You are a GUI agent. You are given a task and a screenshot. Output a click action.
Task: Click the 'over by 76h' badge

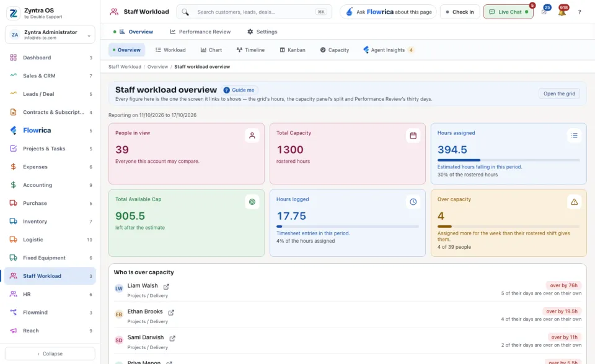coord(563,285)
